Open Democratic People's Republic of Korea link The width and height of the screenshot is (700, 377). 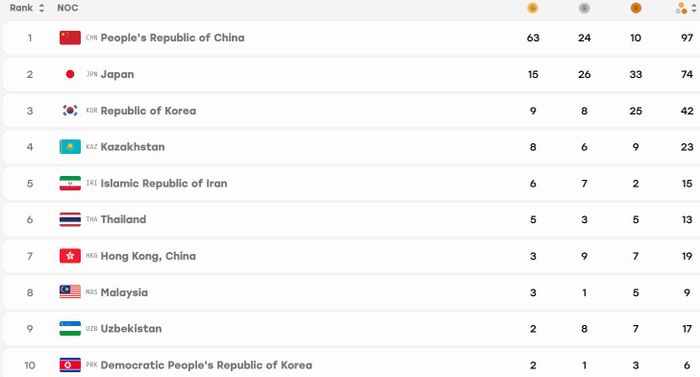pos(206,365)
